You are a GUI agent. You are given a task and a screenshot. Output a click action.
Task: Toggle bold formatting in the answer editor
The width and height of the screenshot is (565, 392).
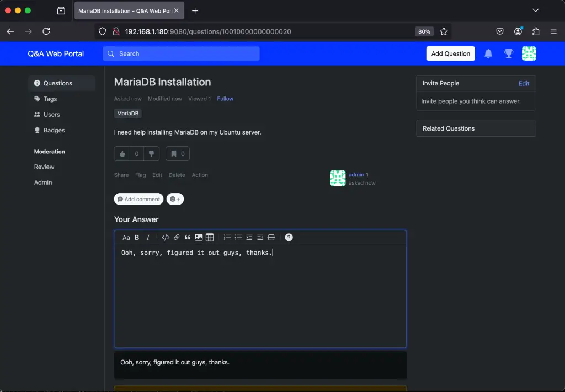137,237
